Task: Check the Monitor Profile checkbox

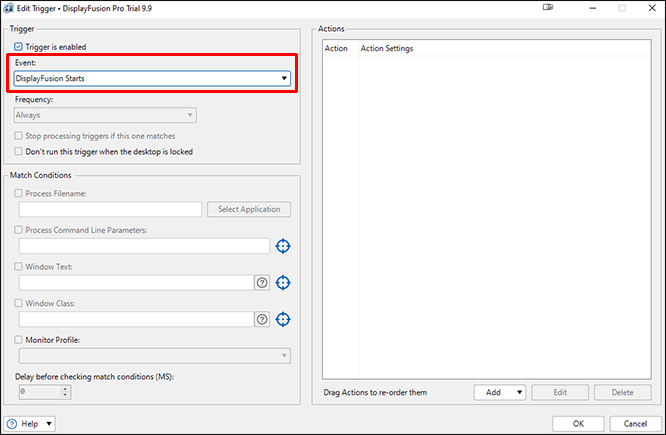Action: (18, 340)
